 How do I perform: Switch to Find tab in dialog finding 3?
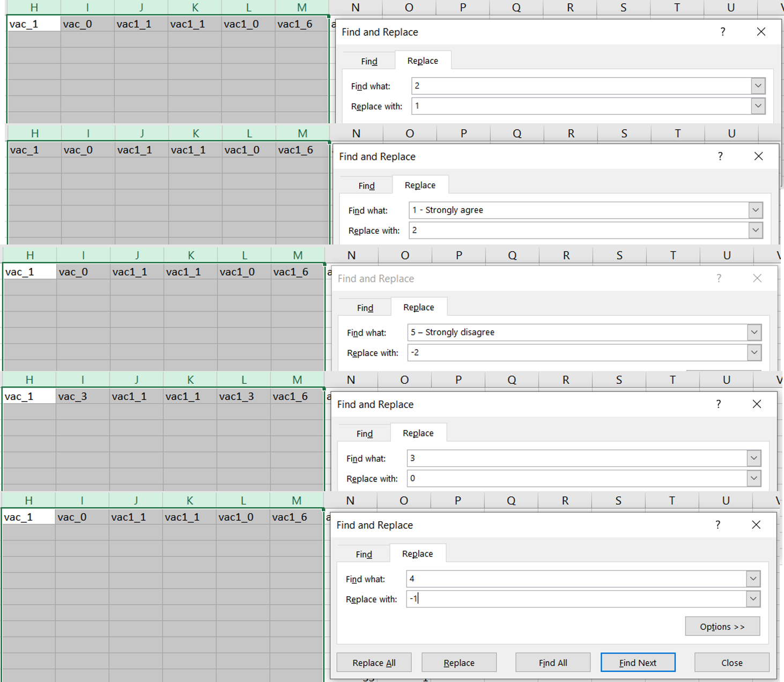click(364, 433)
